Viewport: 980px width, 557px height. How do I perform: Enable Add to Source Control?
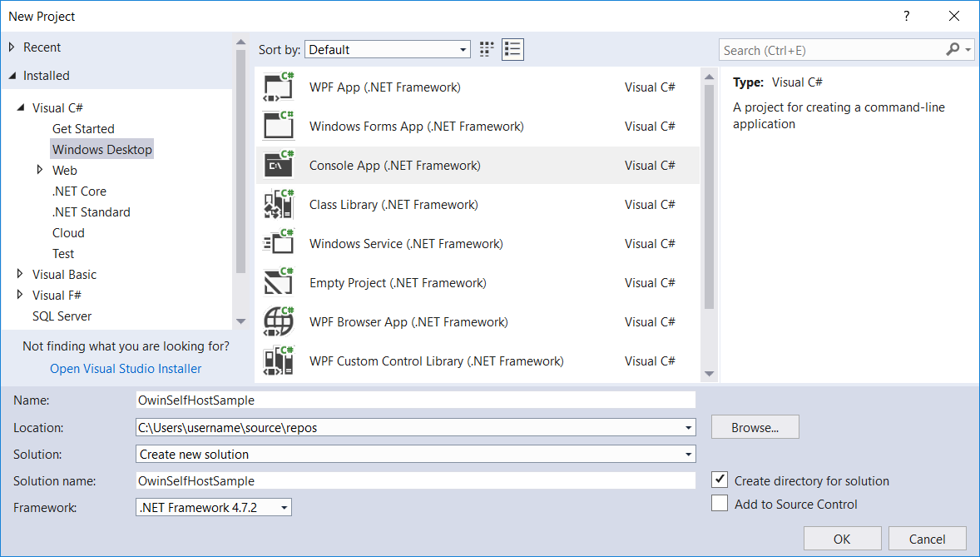point(719,503)
